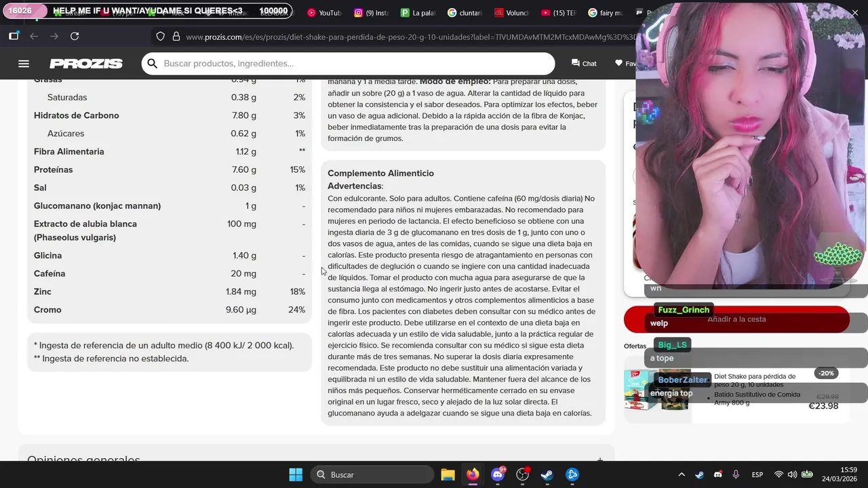Click the Añadir a la cesta button

[736, 319]
